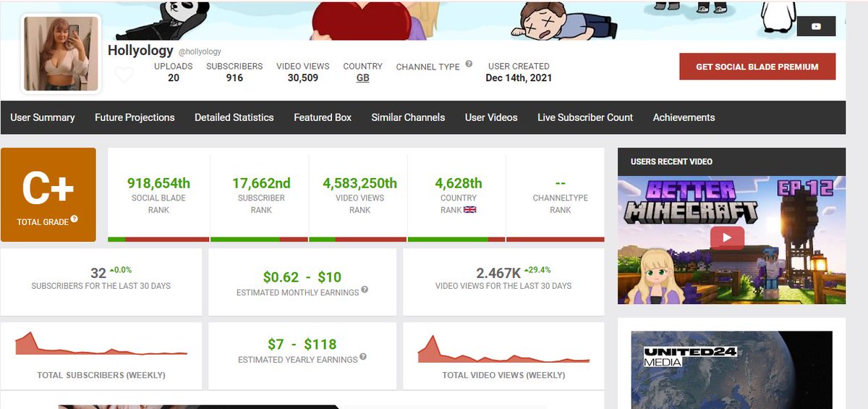Image resolution: width=868 pixels, height=409 pixels.
Task: Open the User Videos tab
Action: (491, 117)
